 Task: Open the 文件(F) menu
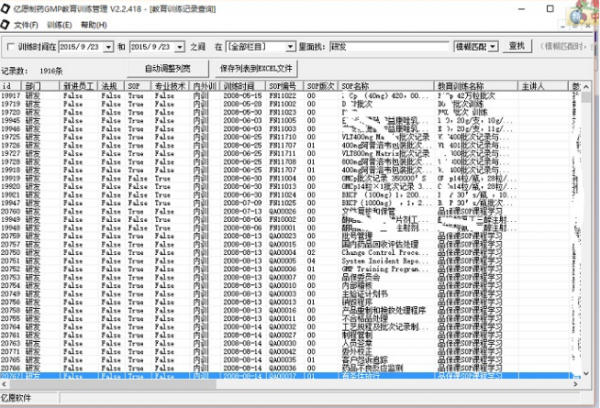[25, 23]
